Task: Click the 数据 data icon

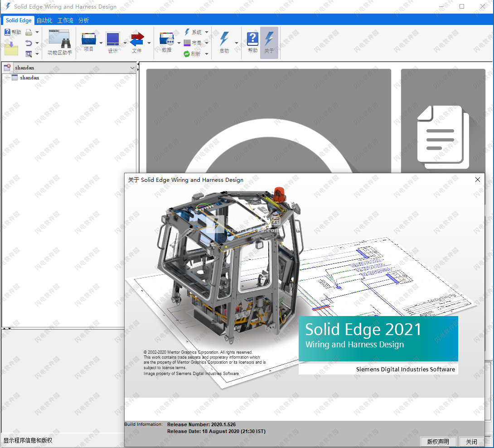Action: click(167, 39)
